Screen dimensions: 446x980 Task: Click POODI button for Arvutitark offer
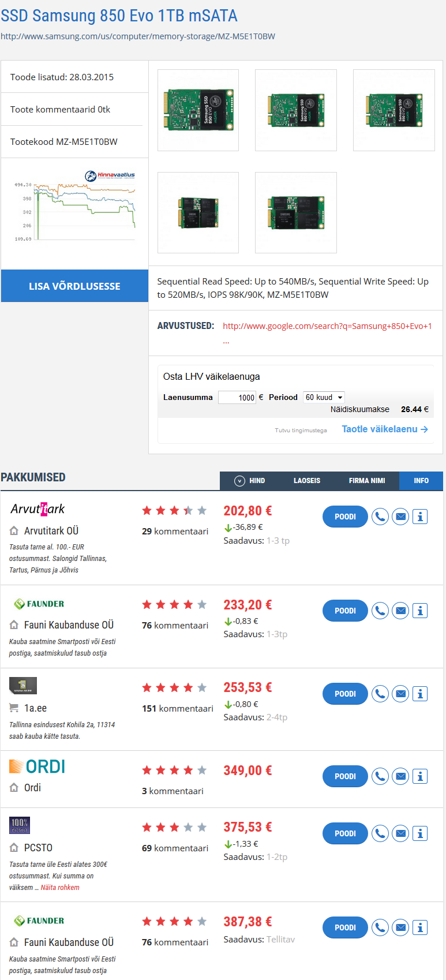[x=345, y=517]
